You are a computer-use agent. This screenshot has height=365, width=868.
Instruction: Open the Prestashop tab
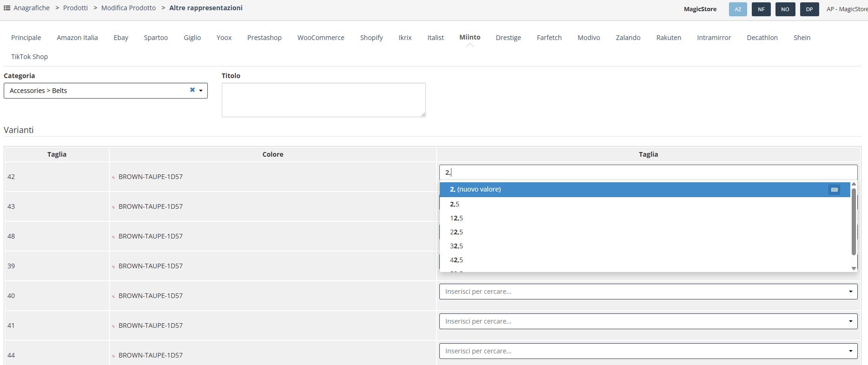tap(265, 38)
